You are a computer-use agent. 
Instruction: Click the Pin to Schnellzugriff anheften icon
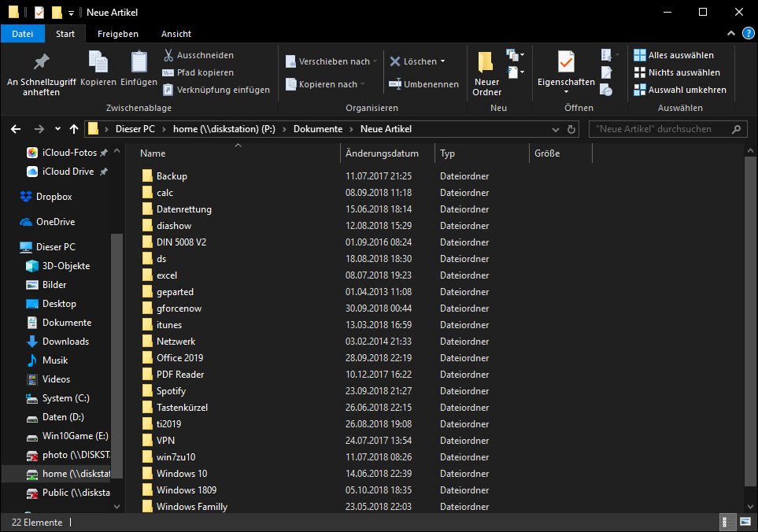(41, 63)
